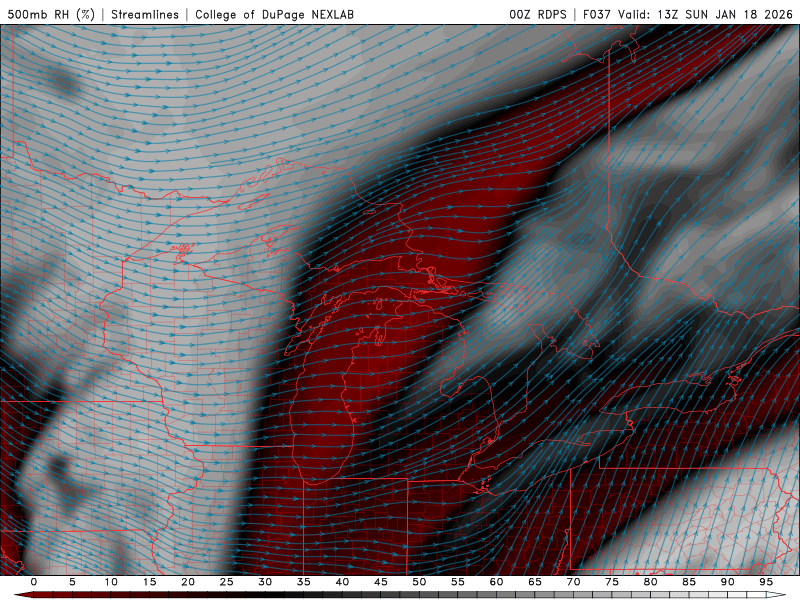Click the '50' colorbar label

pyautogui.click(x=419, y=582)
